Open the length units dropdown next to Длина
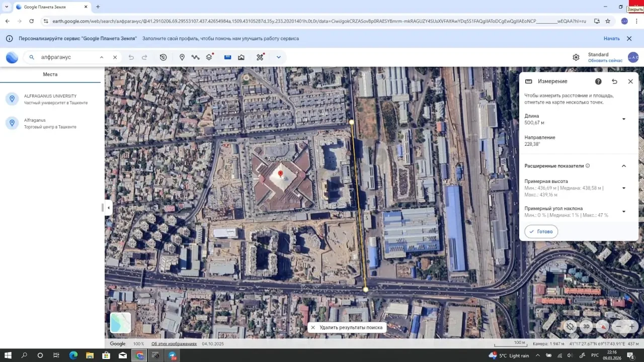The image size is (644, 362). [624, 119]
